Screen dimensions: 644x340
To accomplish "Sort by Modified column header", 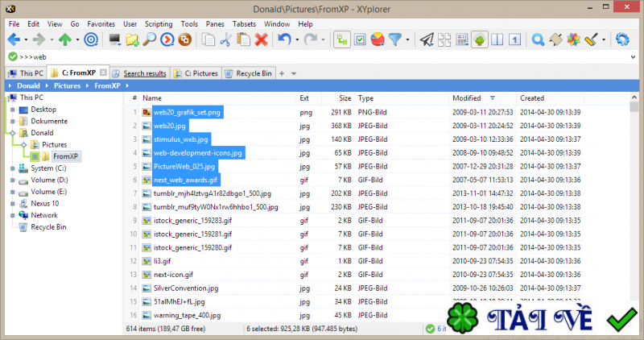I will [482, 97].
